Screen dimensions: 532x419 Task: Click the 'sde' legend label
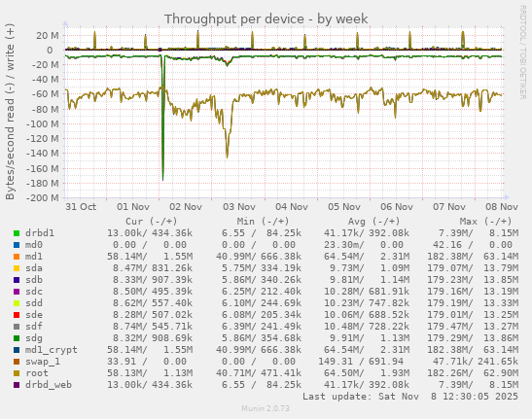click(34, 315)
